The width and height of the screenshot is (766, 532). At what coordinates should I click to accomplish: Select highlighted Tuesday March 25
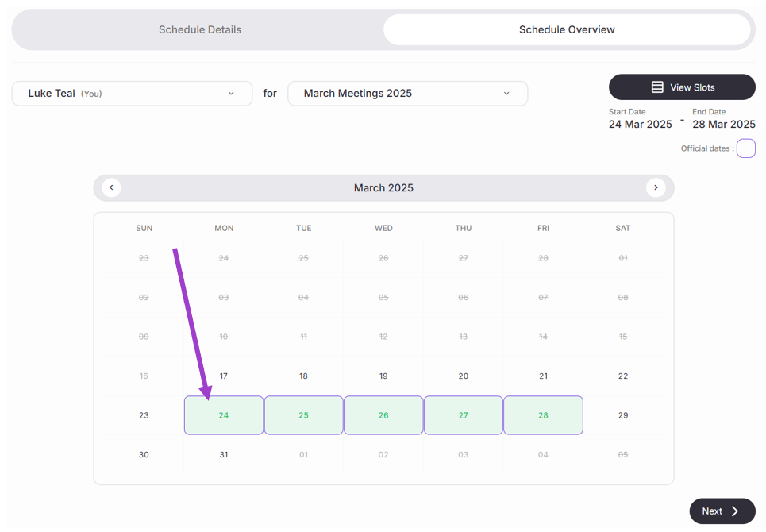pos(303,415)
